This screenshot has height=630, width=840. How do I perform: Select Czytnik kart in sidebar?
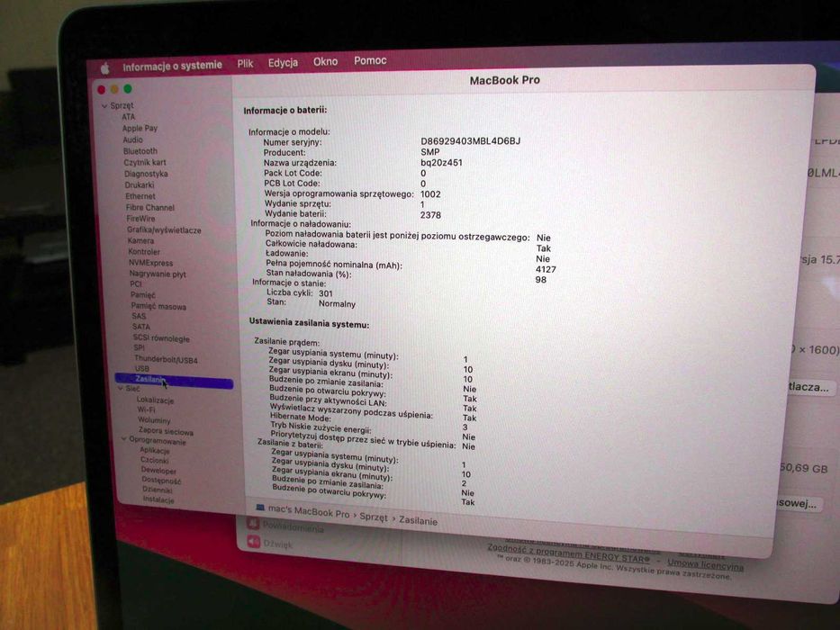(145, 162)
